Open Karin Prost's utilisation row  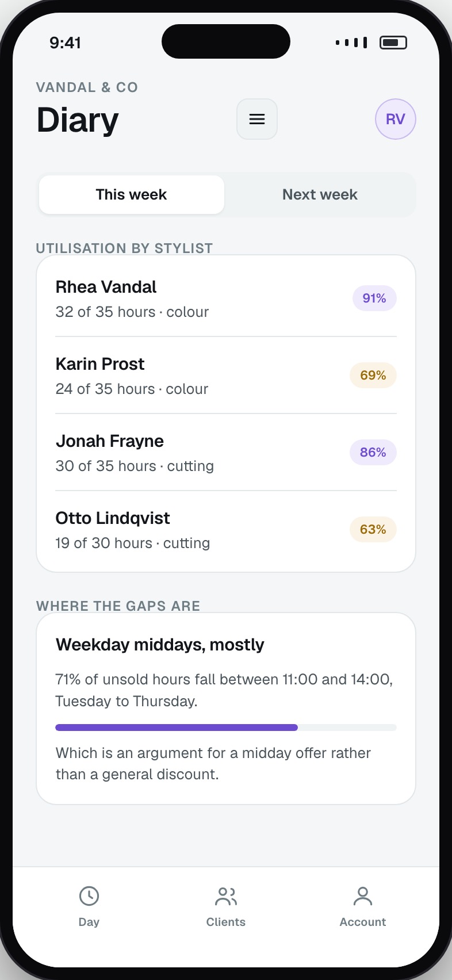226,376
